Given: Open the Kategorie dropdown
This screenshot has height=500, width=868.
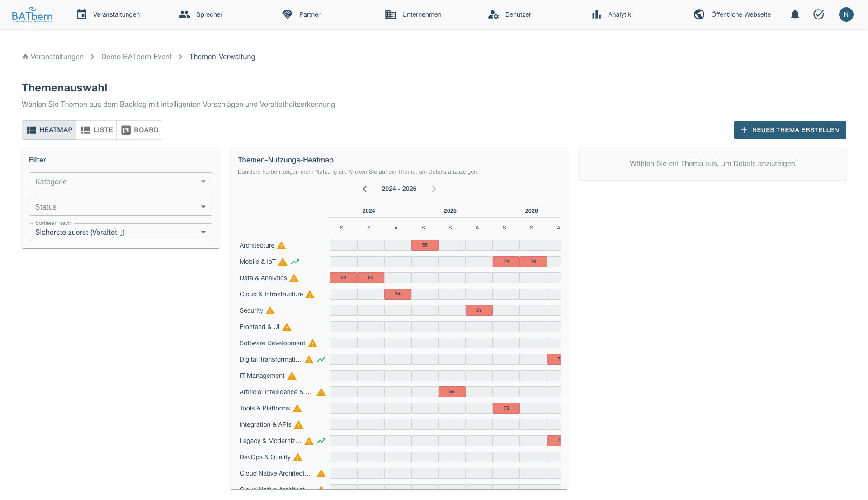Looking at the screenshot, I should tap(121, 181).
